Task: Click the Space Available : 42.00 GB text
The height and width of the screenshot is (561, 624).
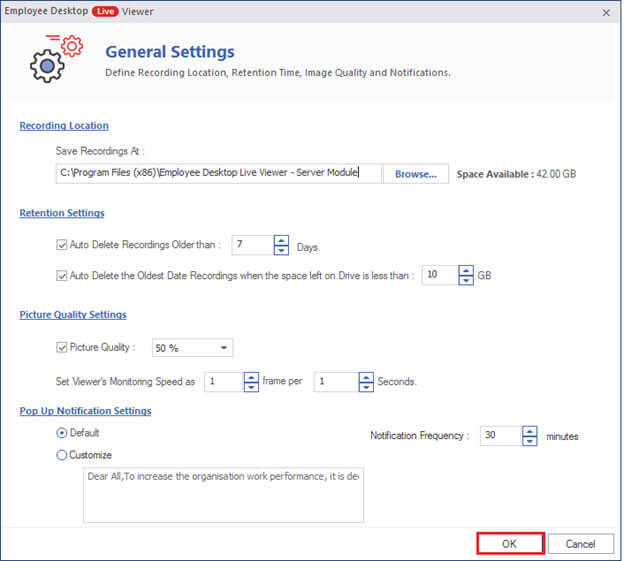Action: (x=516, y=174)
